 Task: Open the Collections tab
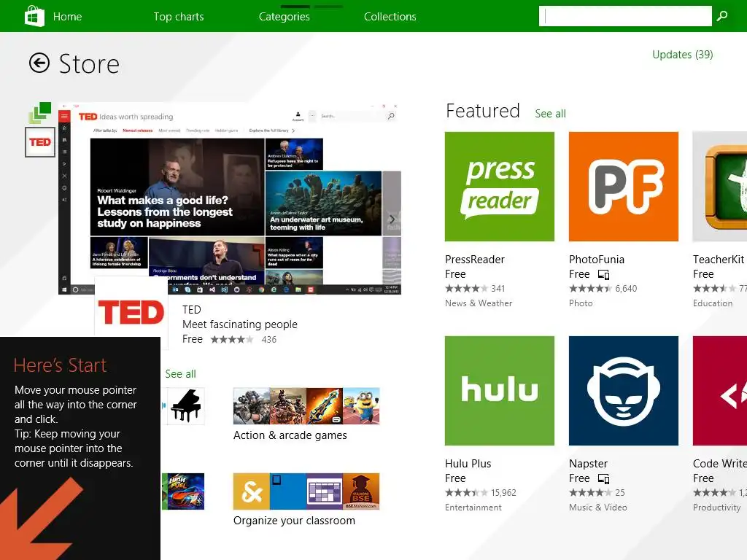[x=390, y=17]
